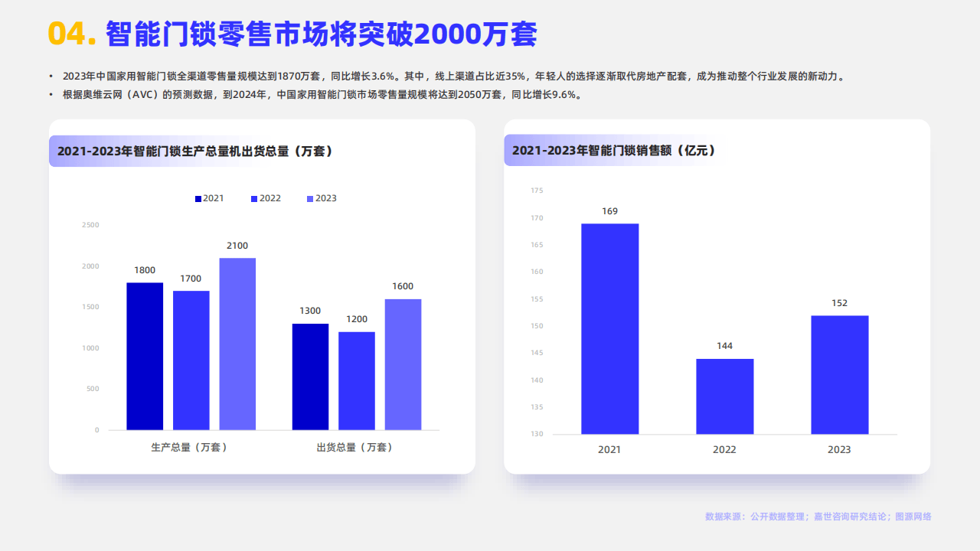Click the orange 04. section number

[x=71, y=34]
